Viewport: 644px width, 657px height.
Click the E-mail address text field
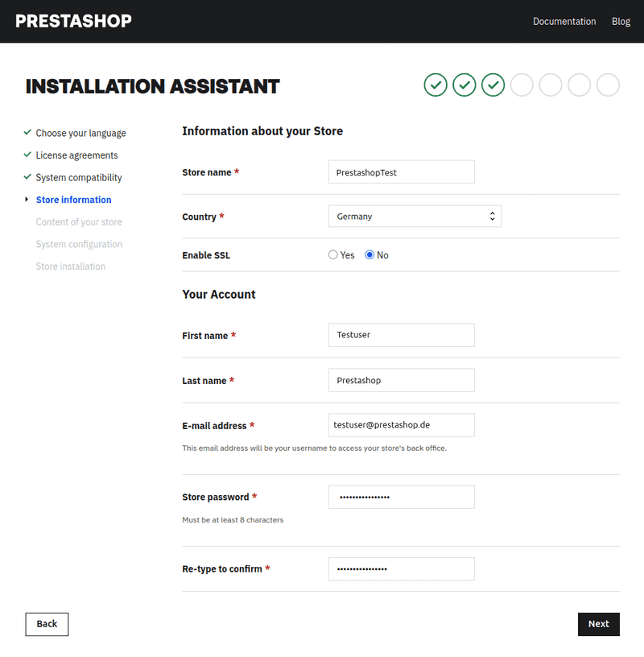[401, 425]
